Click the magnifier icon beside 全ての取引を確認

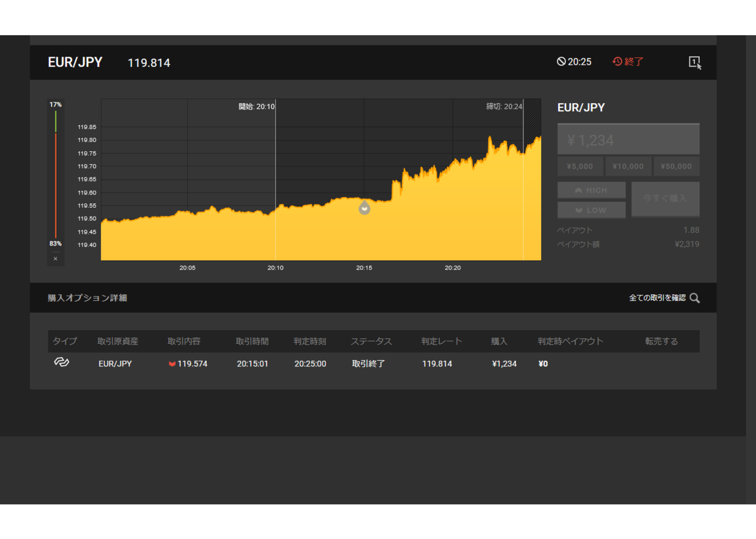click(x=694, y=298)
